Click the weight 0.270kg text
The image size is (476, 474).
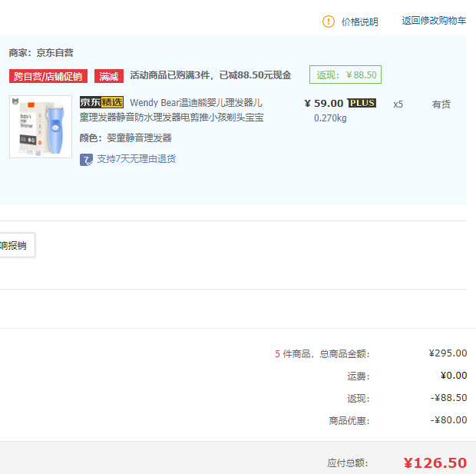click(x=330, y=118)
